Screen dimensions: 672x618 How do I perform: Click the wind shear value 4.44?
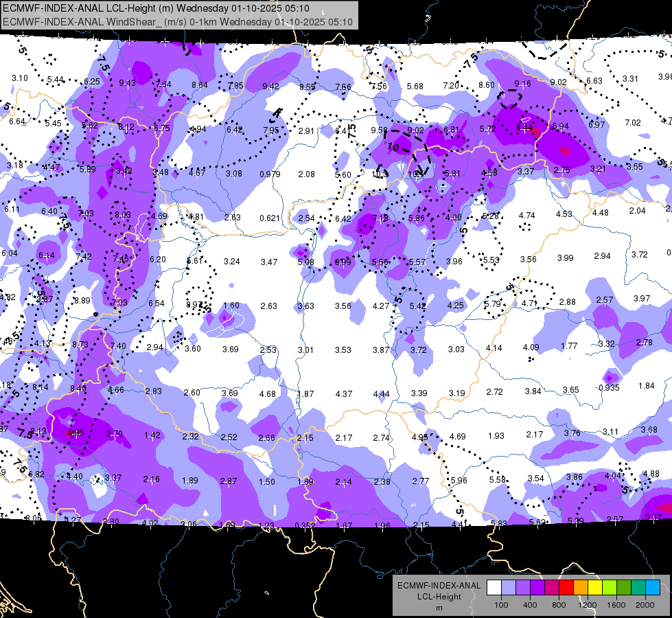[382, 393]
